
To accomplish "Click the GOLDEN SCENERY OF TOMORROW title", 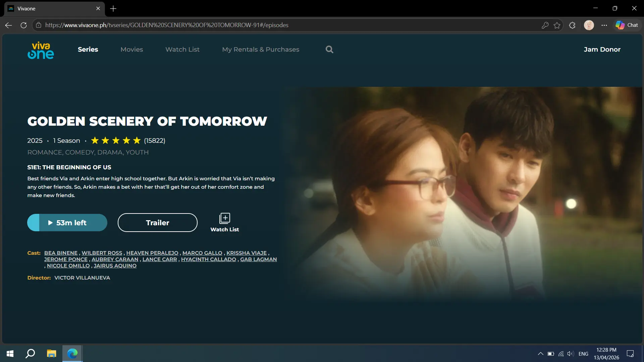I will (147, 121).
